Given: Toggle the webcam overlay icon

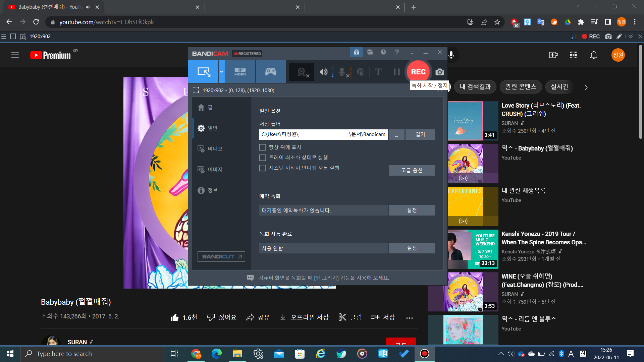Looking at the screenshot, I should 302,72.
